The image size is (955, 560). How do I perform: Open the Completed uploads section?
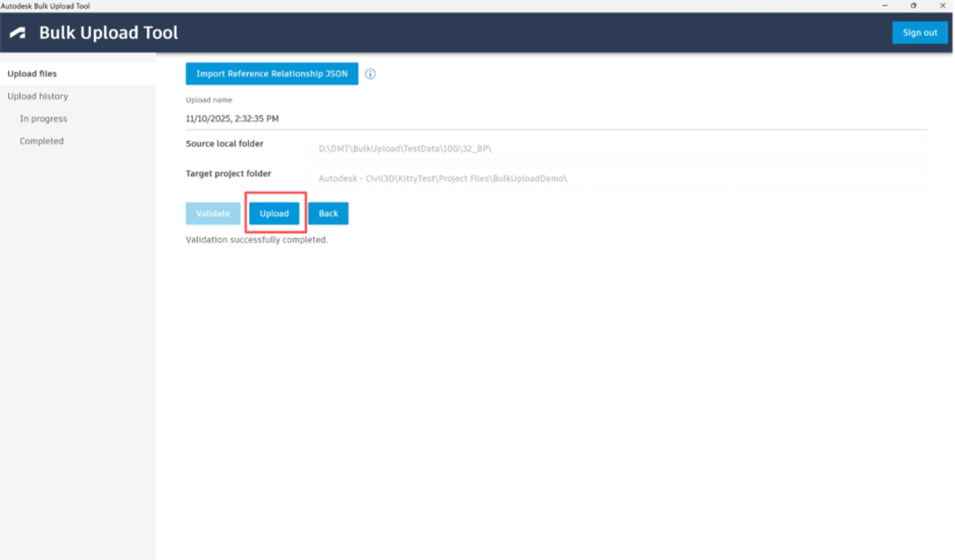41,140
